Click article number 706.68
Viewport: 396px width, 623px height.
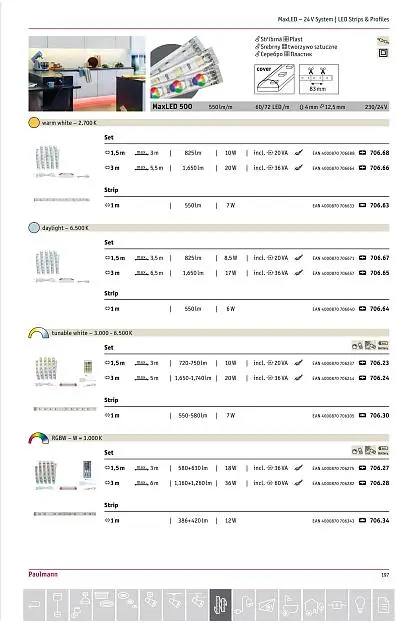coord(379,153)
